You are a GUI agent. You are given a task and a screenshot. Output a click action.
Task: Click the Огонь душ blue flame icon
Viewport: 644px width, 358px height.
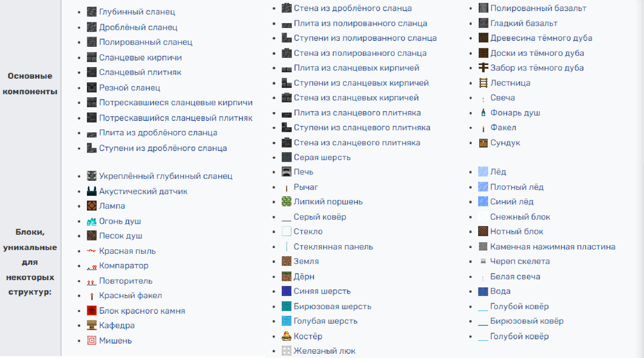[x=91, y=221]
